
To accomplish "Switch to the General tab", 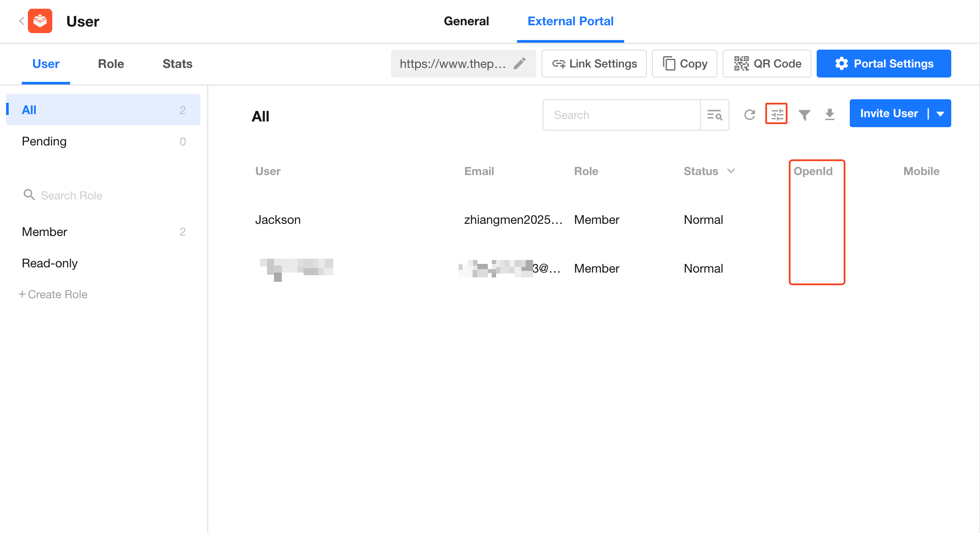I will [x=466, y=21].
